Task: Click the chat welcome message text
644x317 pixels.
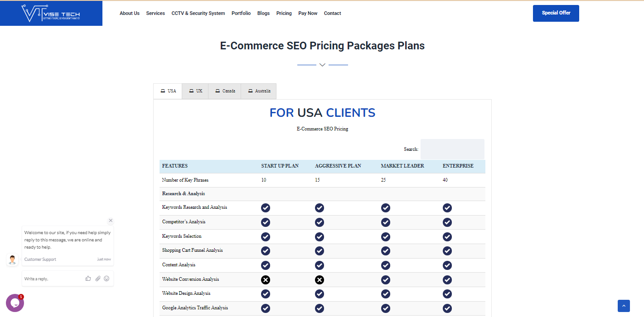Action: (x=67, y=240)
